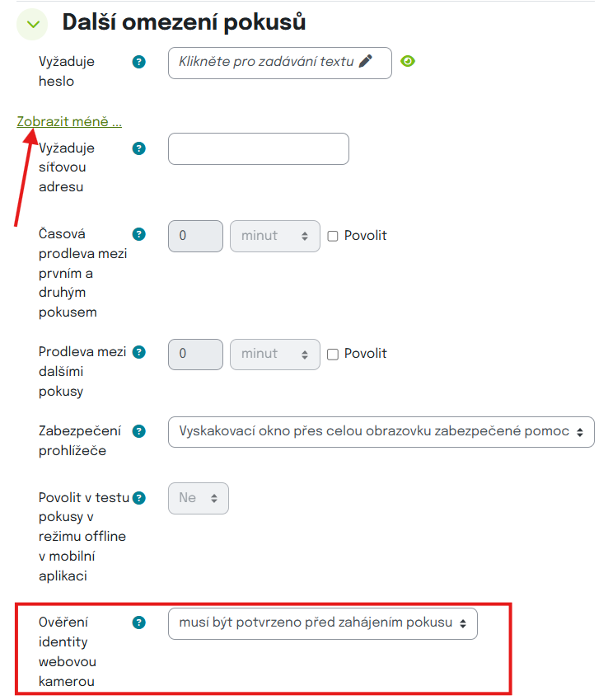
Task: Click pencil icon in password field
Action: coord(366,61)
